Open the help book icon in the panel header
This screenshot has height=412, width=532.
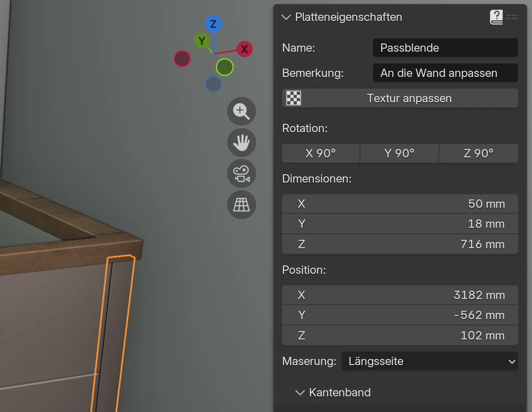pos(496,17)
